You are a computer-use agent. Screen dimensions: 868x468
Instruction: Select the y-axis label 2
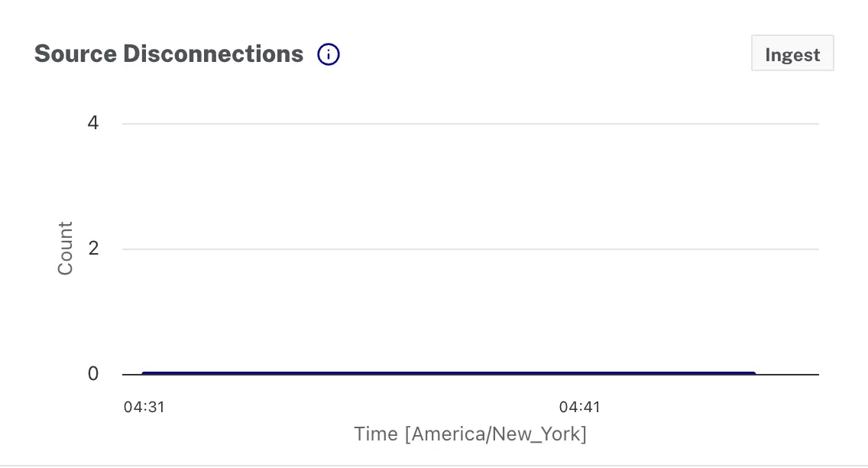point(93,249)
